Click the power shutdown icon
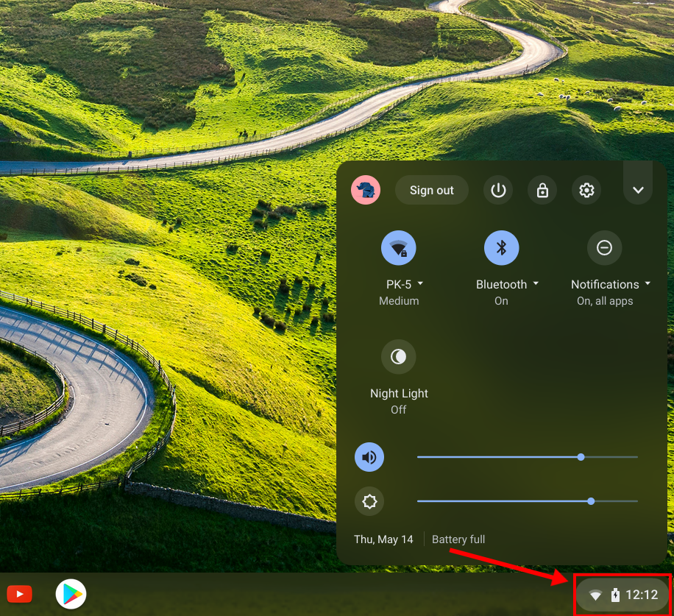The image size is (674, 616). 498,190
